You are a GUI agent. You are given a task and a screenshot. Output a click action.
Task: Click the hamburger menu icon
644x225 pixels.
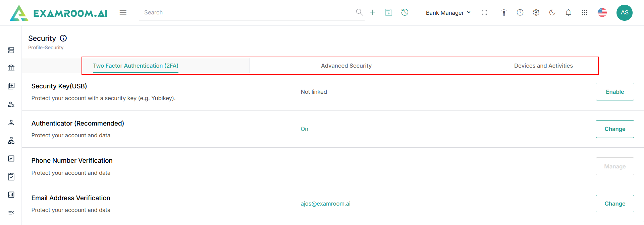[x=123, y=12]
